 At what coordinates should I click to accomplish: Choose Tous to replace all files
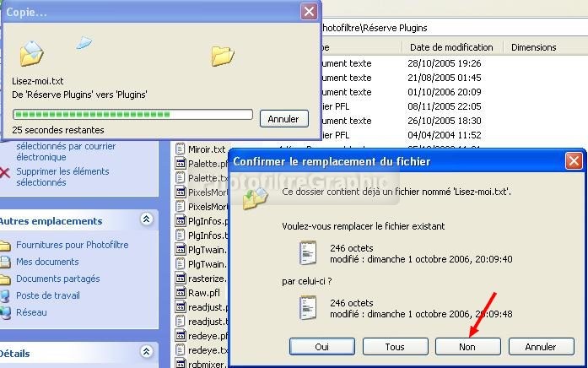click(394, 347)
